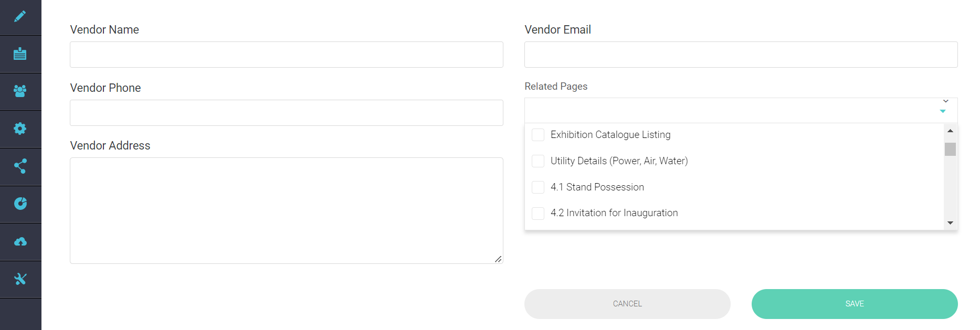Focus the Vendor Name input field
This screenshot has height=330, width=980.
click(x=286, y=55)
